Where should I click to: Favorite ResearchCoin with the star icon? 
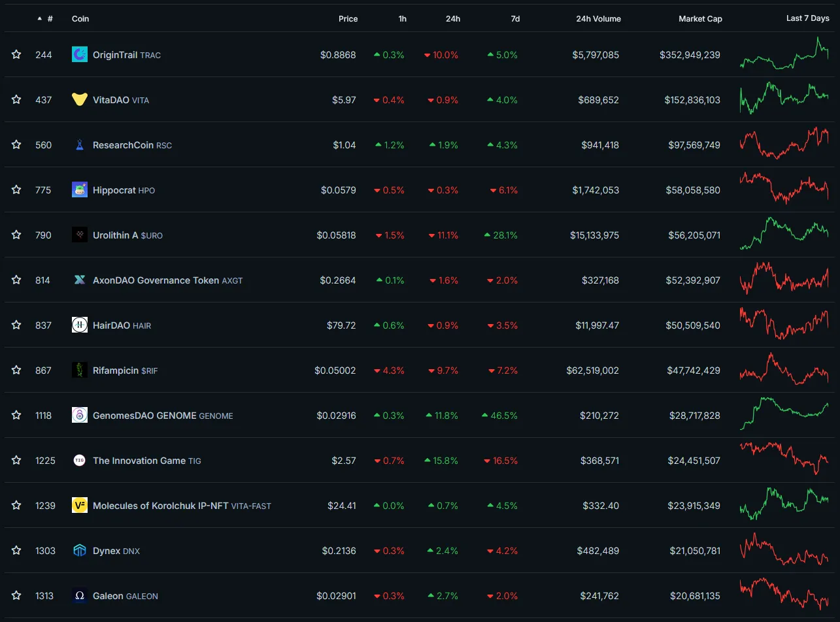16,145
